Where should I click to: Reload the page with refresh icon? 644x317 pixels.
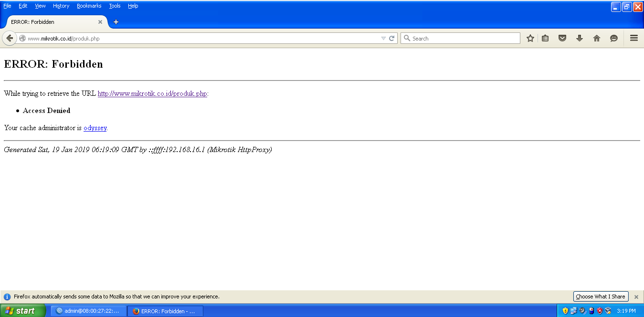point(392,38)
